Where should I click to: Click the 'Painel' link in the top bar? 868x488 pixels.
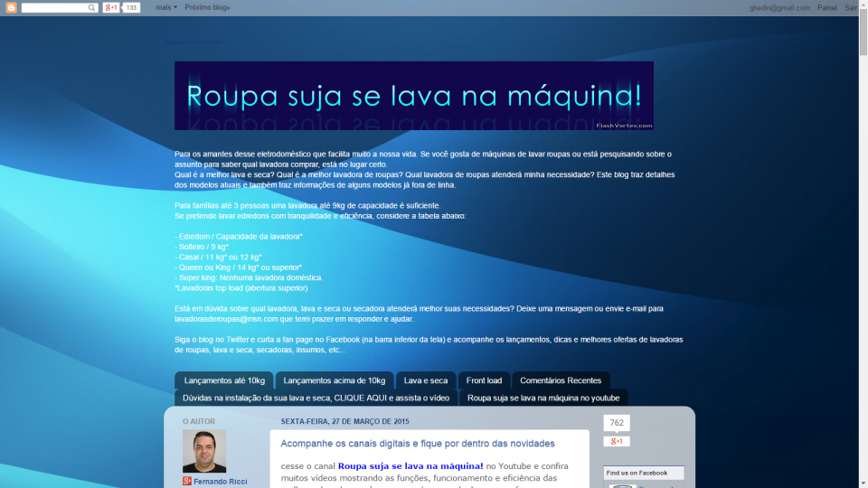[x=826, y=7]
